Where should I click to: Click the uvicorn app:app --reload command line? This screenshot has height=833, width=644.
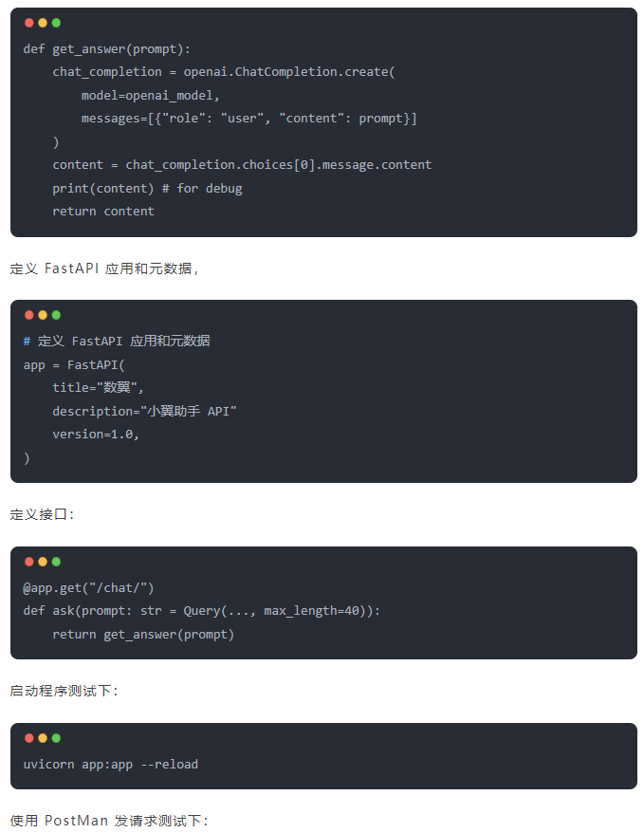(x=110, y=765)
